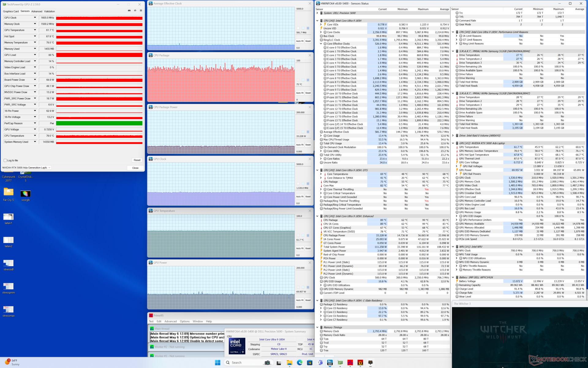This screenshot has height=368, width=588.
Task: Click the GPU-Z screenshot camera icon
Action: [x=129, y=11]
